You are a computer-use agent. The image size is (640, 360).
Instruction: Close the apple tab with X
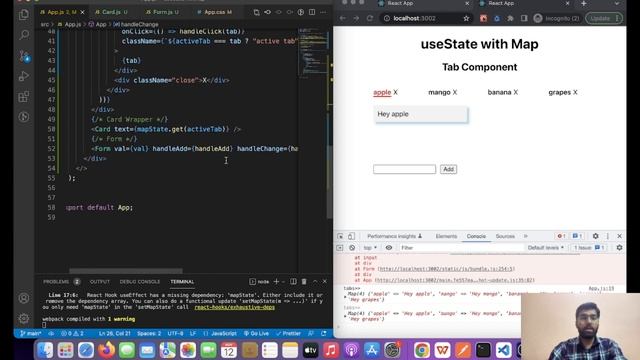[x=395, y=92]
